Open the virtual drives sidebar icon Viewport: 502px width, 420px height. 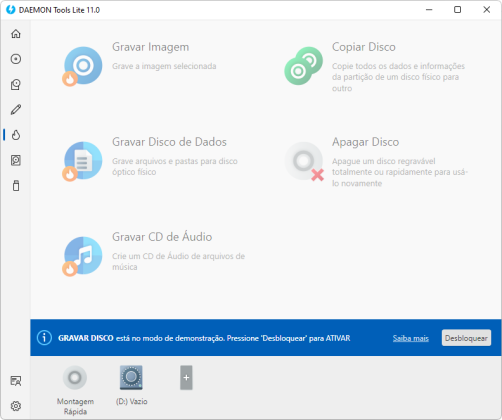(x=16, y=84)
